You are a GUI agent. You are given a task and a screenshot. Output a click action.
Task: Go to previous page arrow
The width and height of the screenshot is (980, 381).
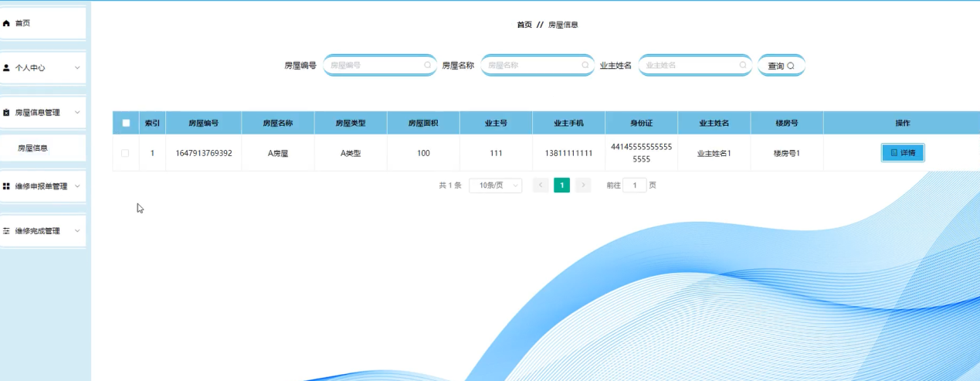click(541, 185)
